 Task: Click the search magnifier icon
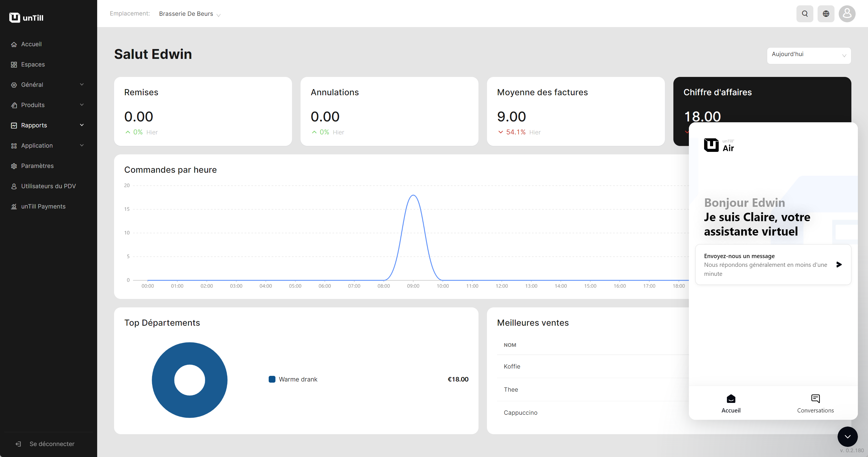(x=805, y=14)
